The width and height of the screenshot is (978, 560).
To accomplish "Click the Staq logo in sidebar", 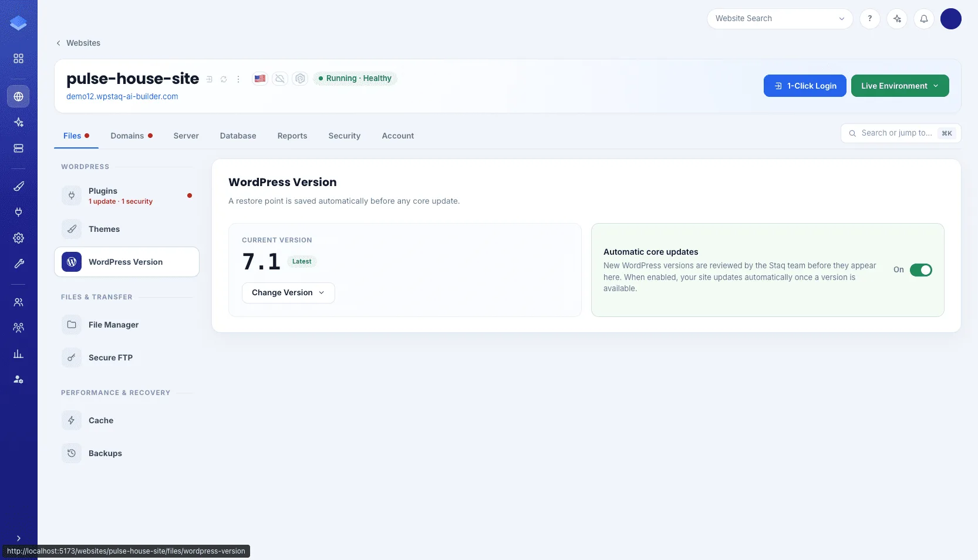I will click(18, 23).
